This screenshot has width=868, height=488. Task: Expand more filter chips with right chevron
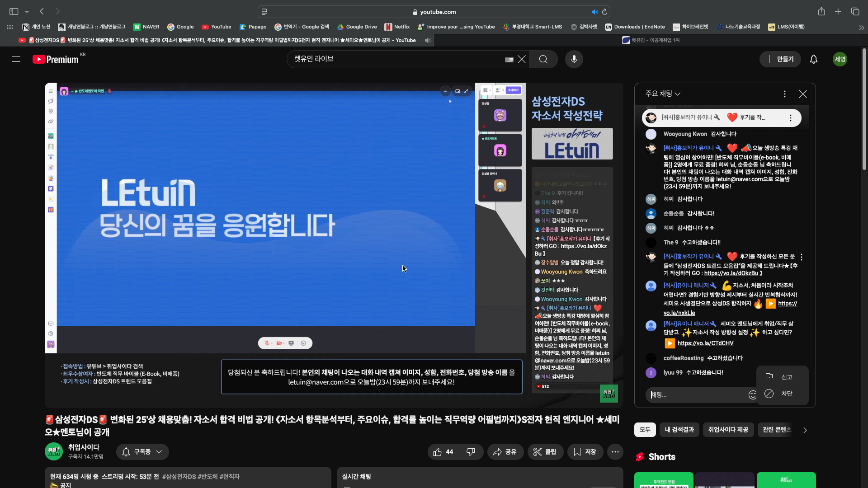pyautogui.click(x=805, y=430)
